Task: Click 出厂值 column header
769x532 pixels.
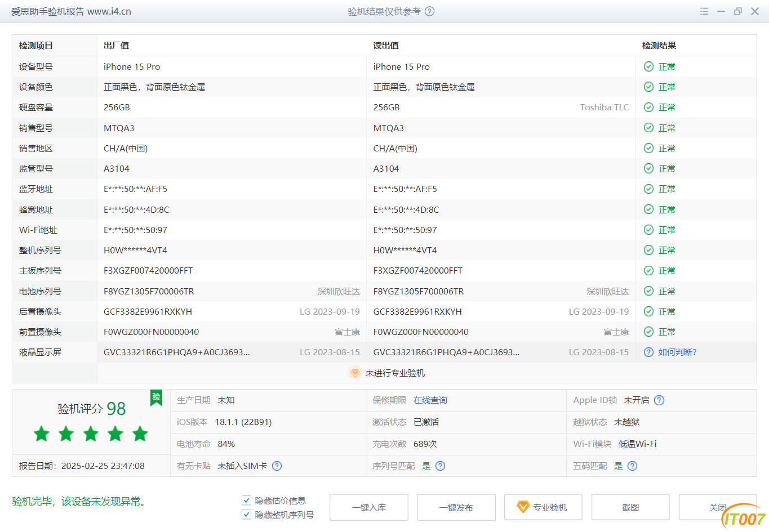Action: point(116,46)
